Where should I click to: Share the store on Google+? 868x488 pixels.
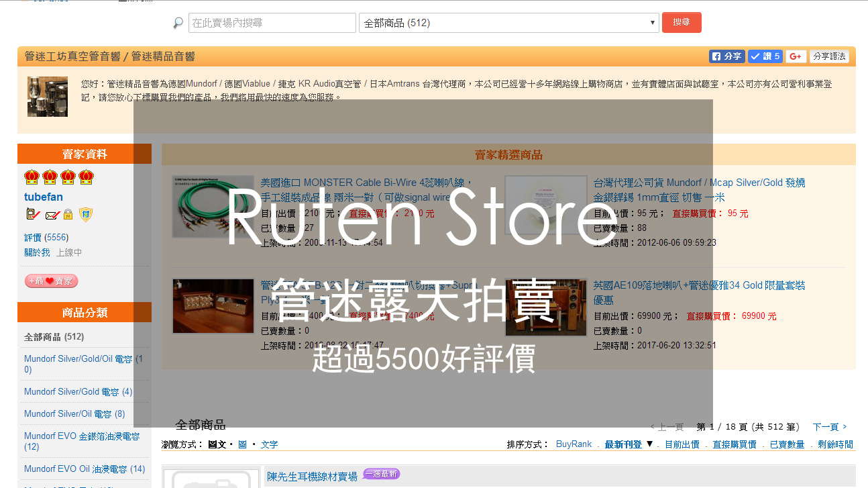pos(796,56)
